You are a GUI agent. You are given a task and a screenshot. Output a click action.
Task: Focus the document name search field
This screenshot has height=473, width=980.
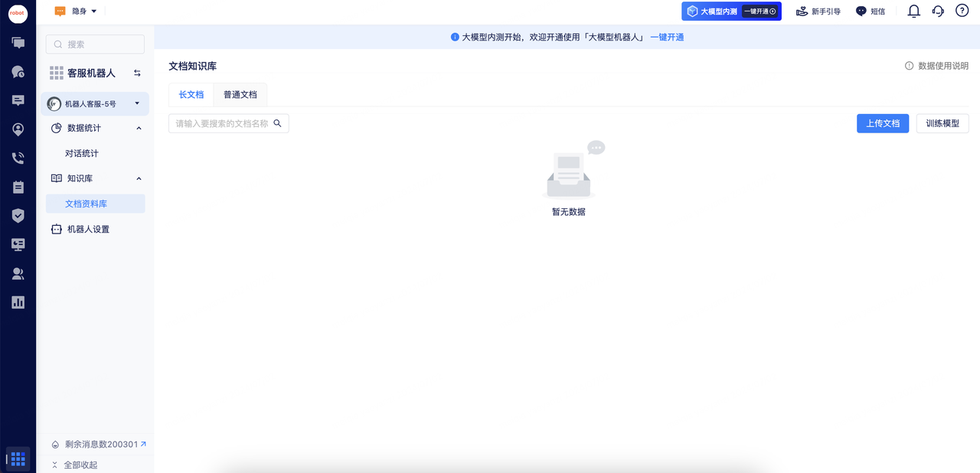pyautogui.click(x=228, y=123)
